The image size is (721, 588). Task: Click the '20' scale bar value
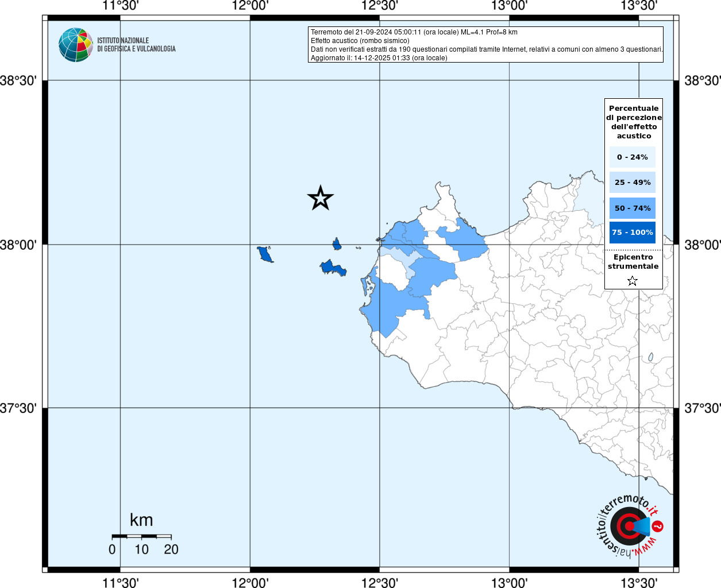pos(171,550)
